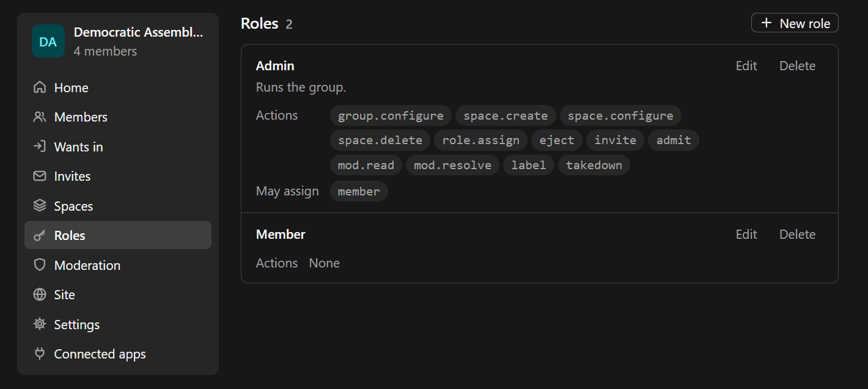Click the eject action tag

(x=557, y=140)
